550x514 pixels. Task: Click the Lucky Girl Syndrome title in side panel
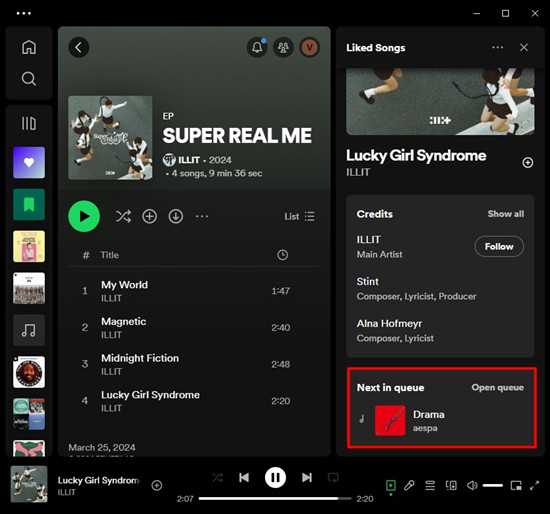pyautogui.click(x=416, y=155)
